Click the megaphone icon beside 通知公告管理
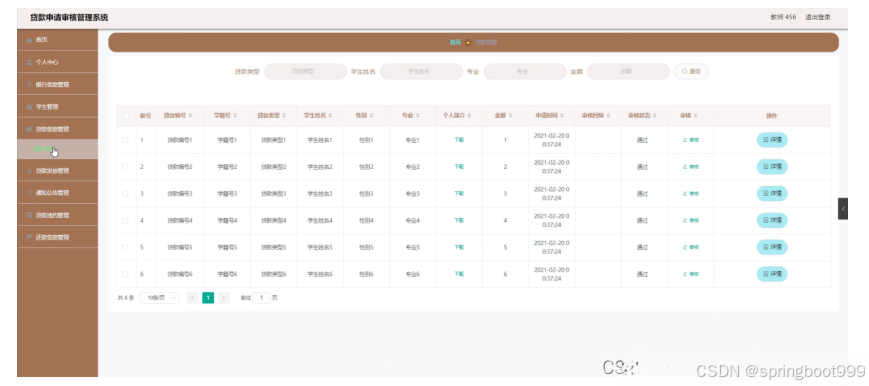This screenshot has height=386, width=869. [x=29, y=193]
